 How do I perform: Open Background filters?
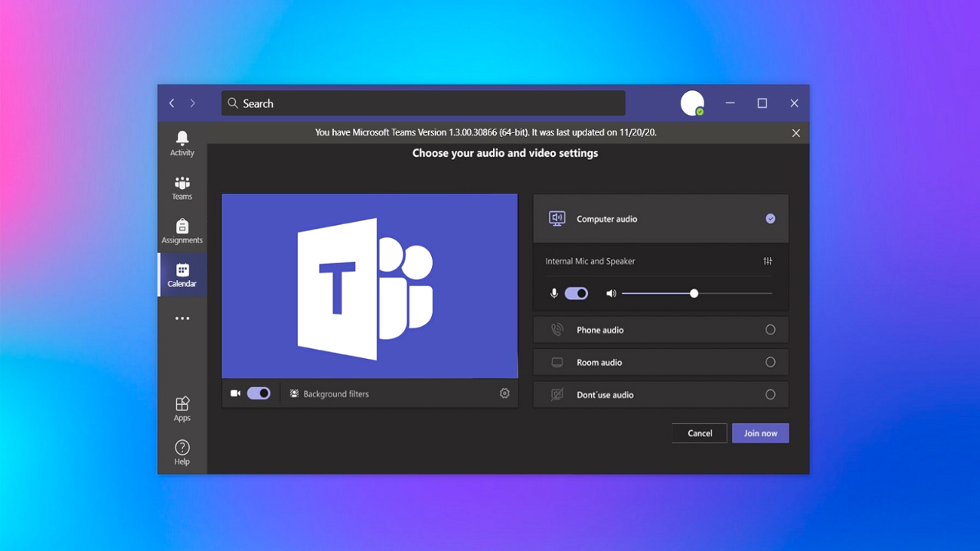(329, 394)
